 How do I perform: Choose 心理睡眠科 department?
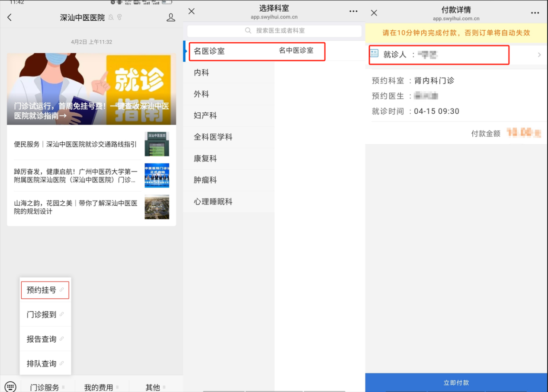coord(229,201)
